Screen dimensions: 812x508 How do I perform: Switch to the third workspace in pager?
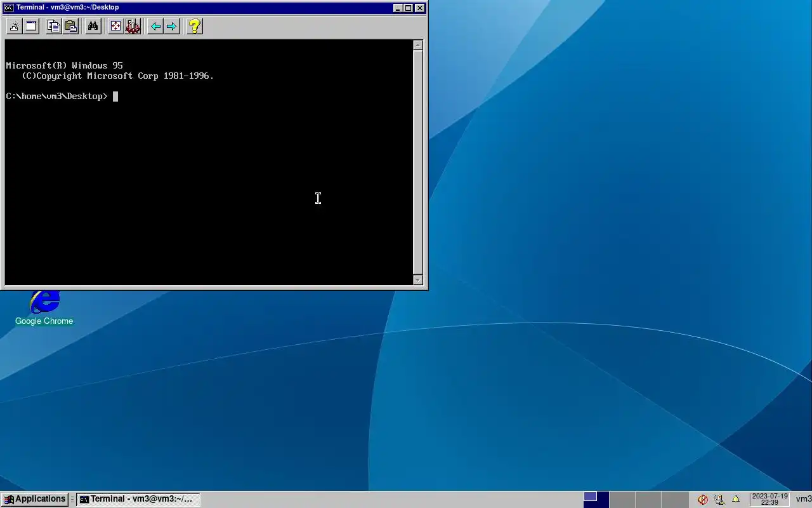coord(649,500)
